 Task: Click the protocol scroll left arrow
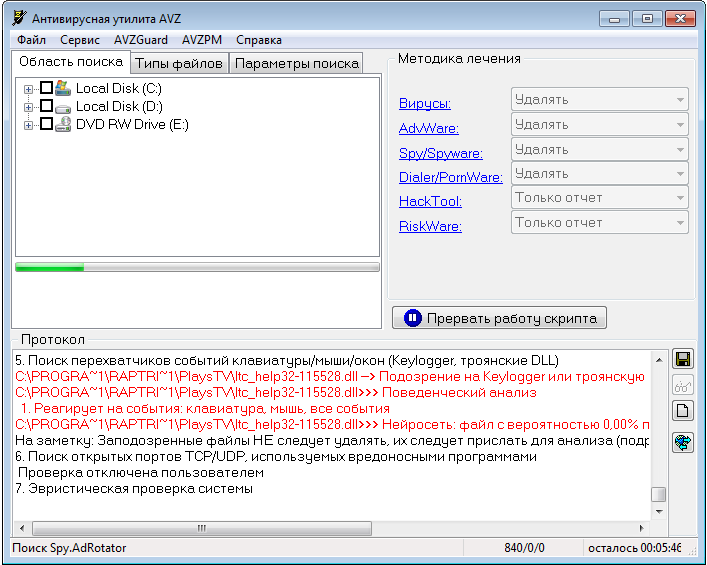[x=22, y=528]
